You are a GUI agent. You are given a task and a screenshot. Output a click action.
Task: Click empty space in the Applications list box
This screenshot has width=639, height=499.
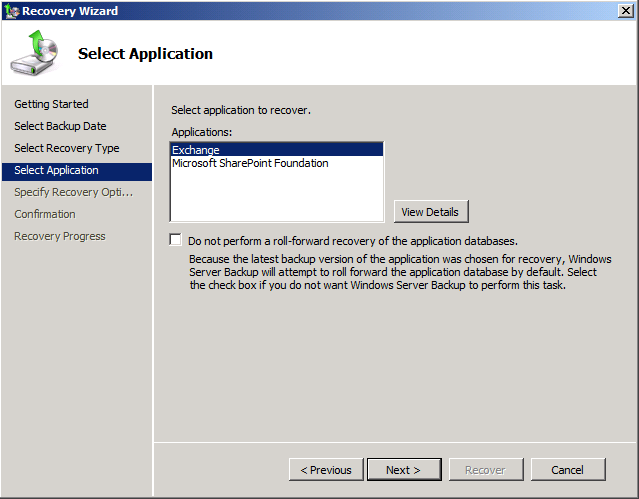coord(276,195)
